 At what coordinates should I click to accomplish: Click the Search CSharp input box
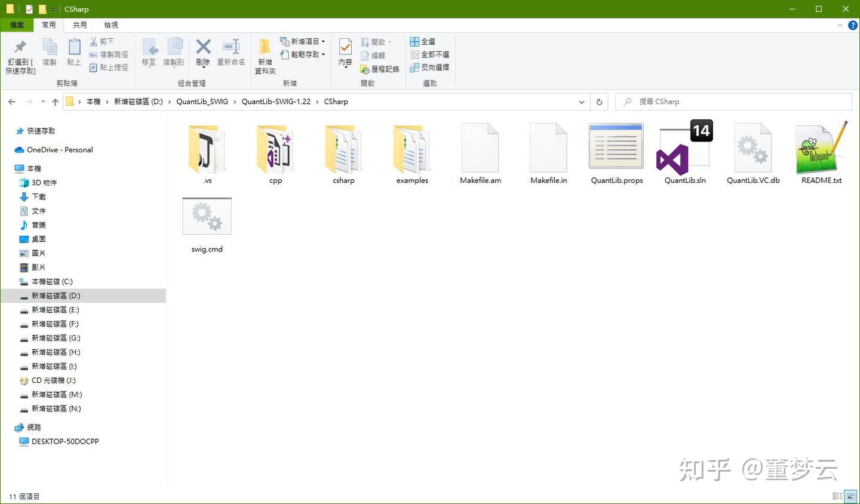pyautogui.click(x=733, y=102)
